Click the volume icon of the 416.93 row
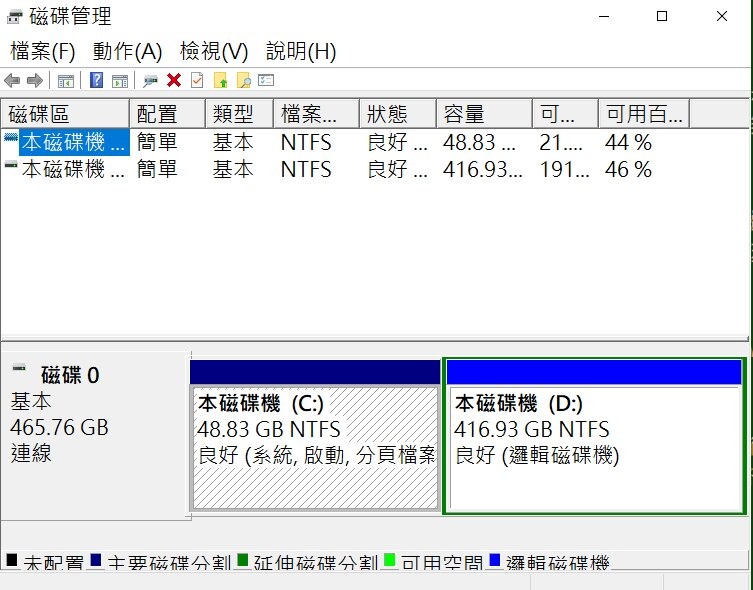Image resolution: width=753 pixels, height=590 pixels. (11, 165)
